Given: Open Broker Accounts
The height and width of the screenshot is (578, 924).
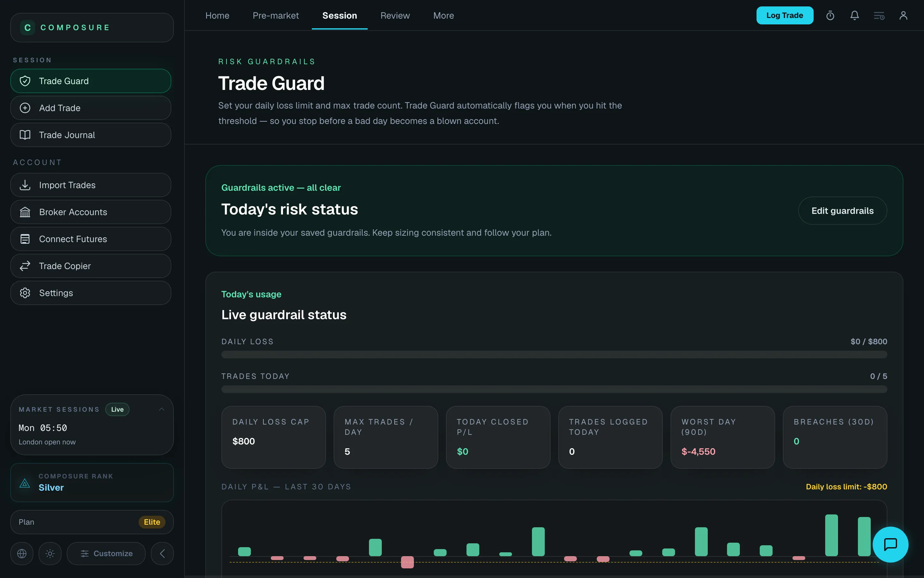Looking at the screenshot, I should coord(90,212).
